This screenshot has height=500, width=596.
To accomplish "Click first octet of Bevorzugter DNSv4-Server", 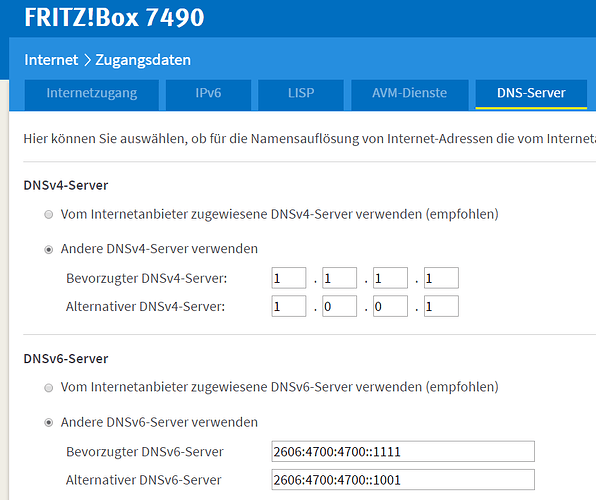I will 289,278.
